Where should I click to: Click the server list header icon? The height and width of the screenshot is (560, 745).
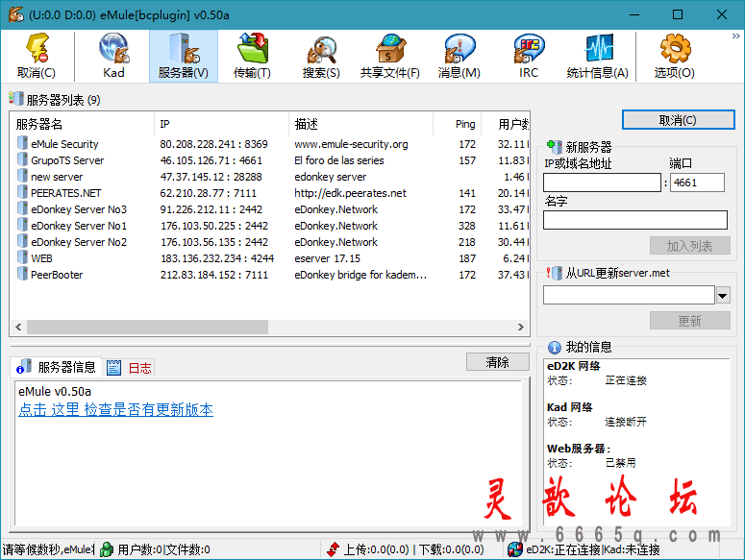(15, 99)
